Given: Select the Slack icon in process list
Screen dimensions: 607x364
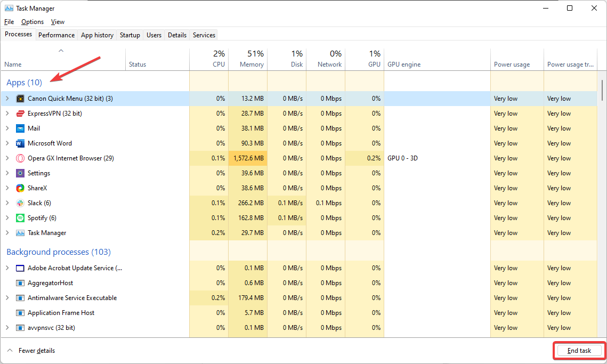Looking at the screenshot, I should click(x=20, y=203).
